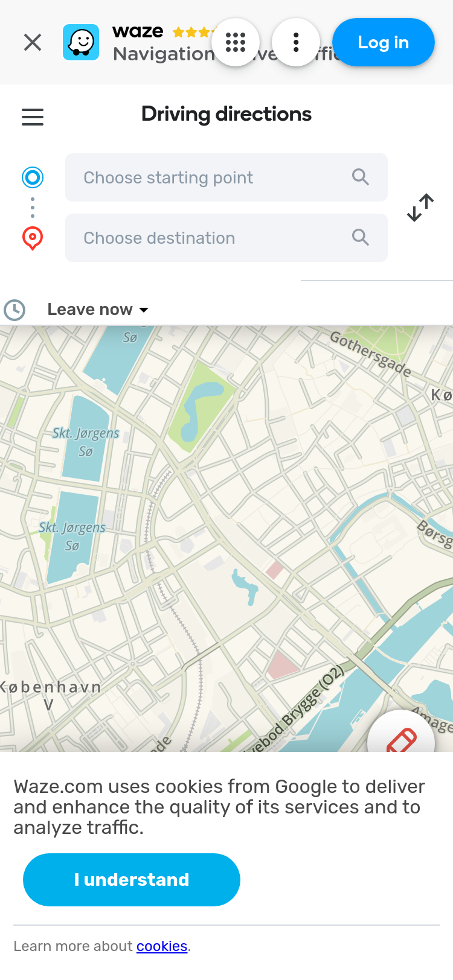
Task: Click the København V map label
Action: [x=51, y=695]
